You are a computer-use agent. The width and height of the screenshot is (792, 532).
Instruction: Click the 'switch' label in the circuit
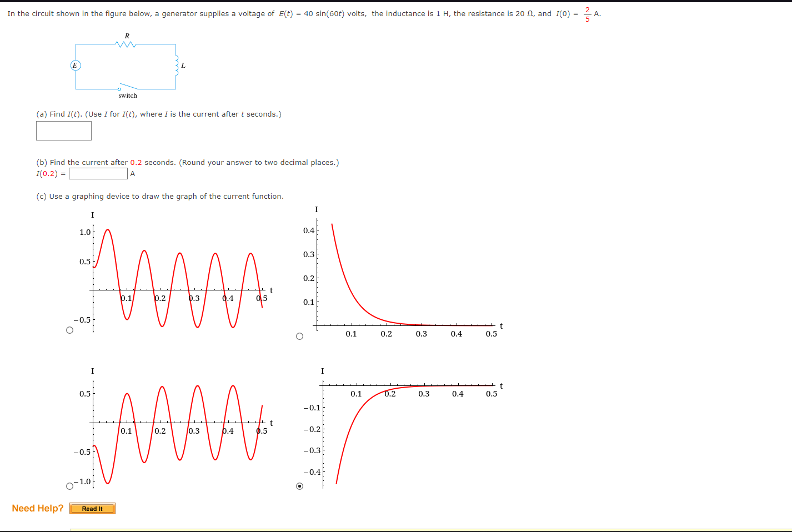pos(128,96)
